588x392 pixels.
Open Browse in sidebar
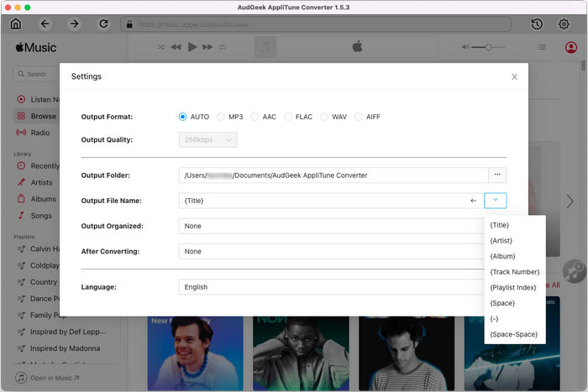37,116
